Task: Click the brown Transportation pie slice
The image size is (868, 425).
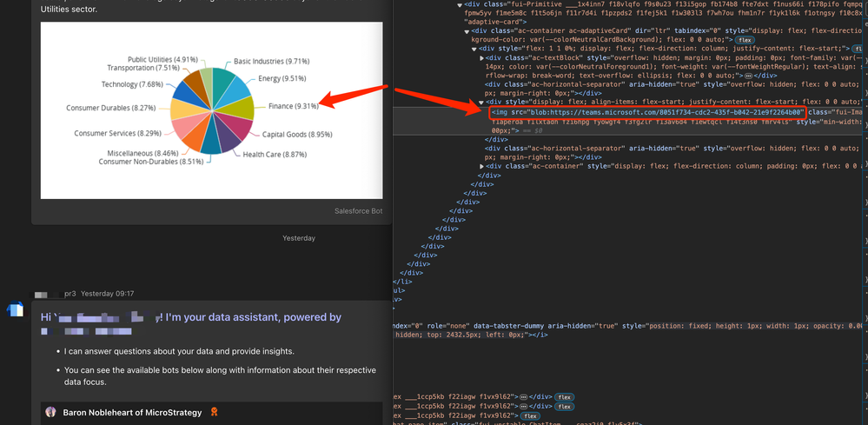Action: (198, 83)
